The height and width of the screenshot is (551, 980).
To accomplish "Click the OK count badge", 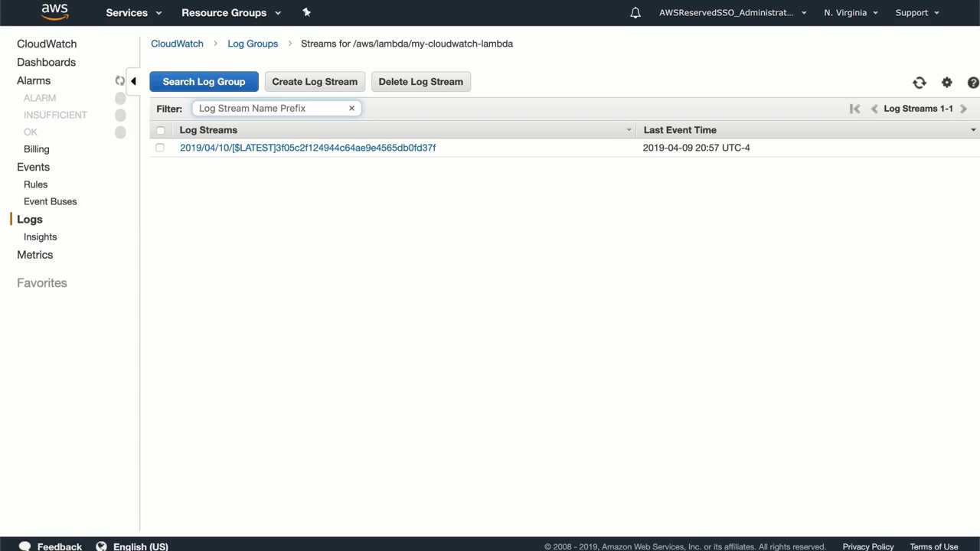I will [x=120, y=132].
